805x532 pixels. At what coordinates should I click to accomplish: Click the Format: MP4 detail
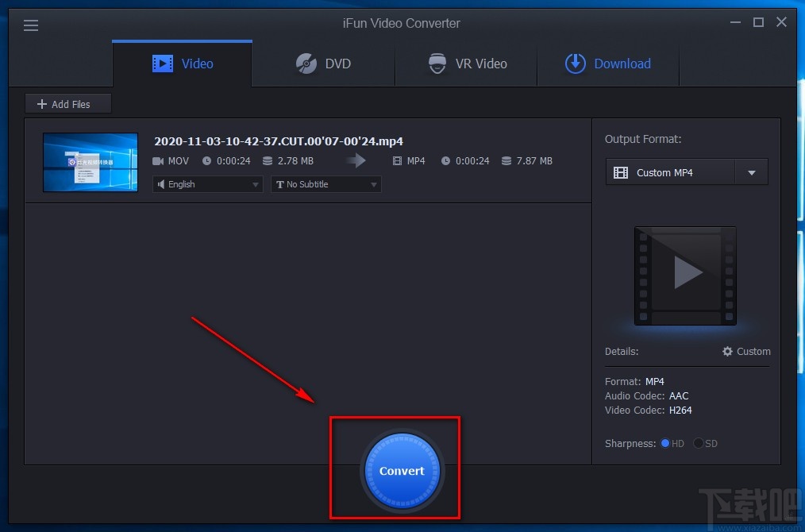click(x=634, y=382)
